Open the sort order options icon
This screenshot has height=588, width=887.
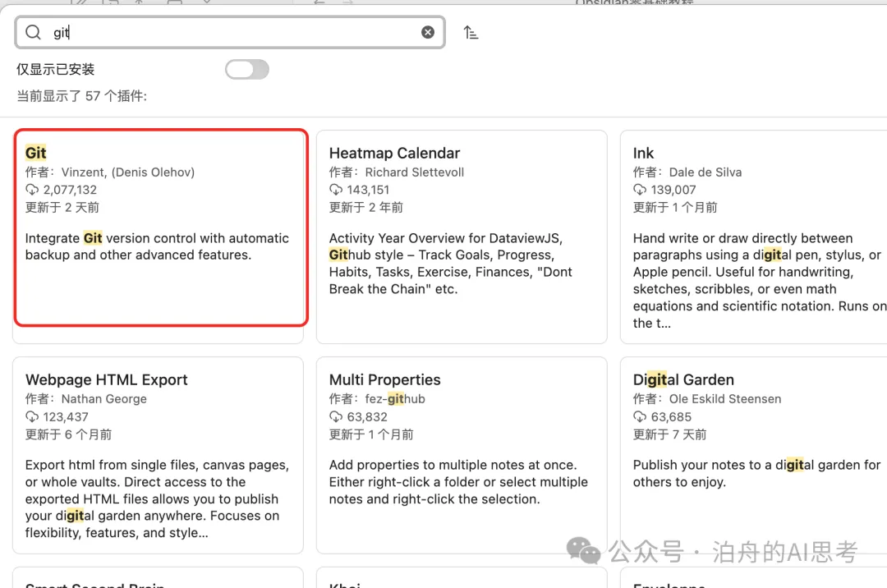(471, 32)
